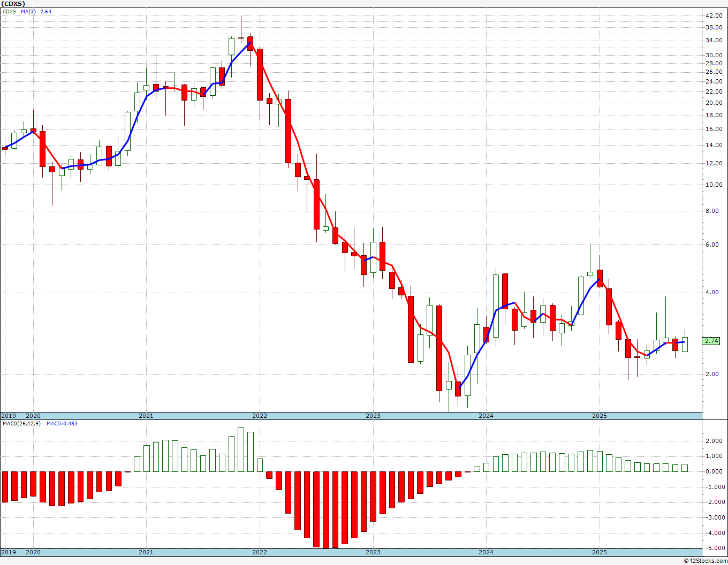Click the 2.74 current price tag
This screenshot has height=565, width=728.
[712, 341]
